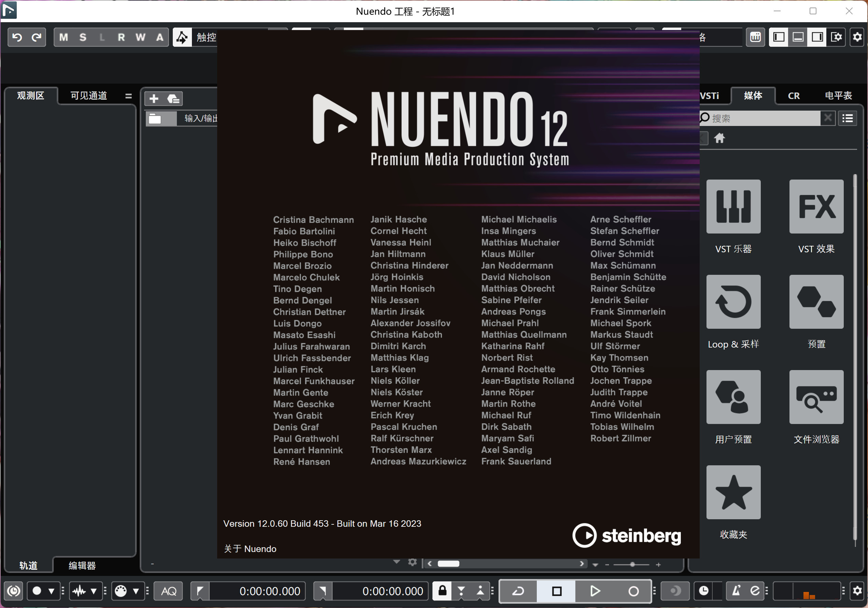Open the MIDI keyboard window toolbar icon

[755, 37]
